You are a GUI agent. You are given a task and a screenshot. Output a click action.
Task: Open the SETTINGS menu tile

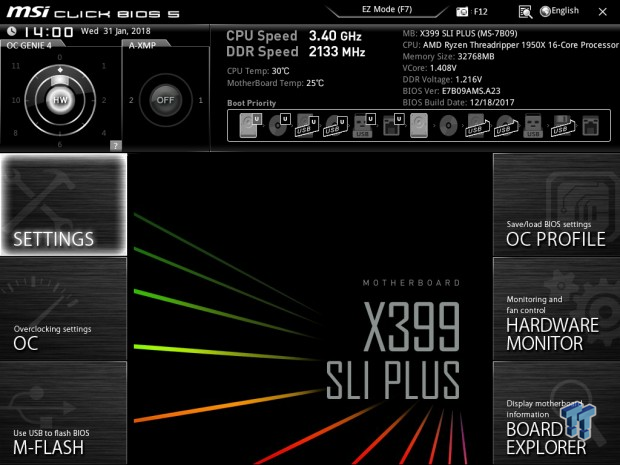click(64, 204)
